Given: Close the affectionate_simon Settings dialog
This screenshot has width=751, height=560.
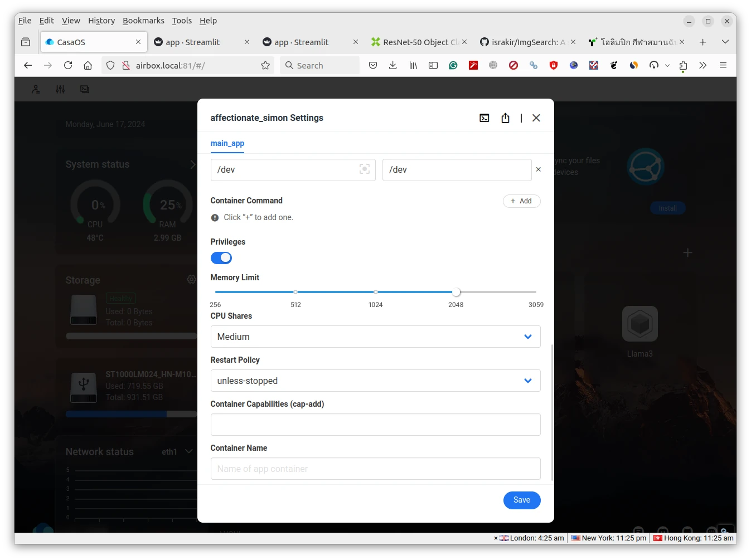Looking at the screenshot, I should pyautogui.click(x=536, y=118).
